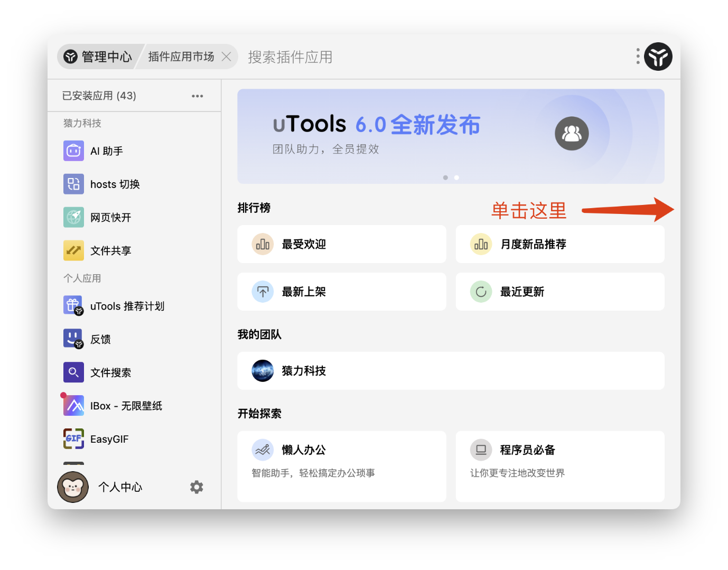Select the first banner carousel dot
Image resolution: width=728 pixels, height=570 pixels.
click(x=445, y=177)
